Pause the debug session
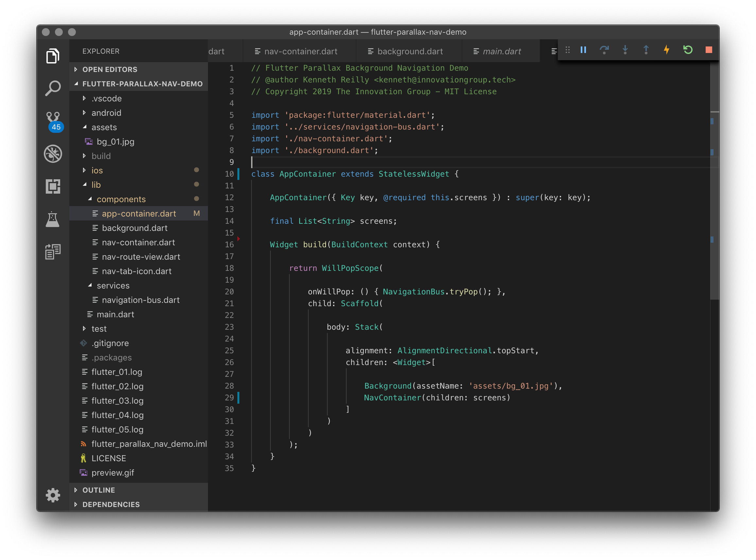 pyautogui.click(x=583, y=50)
